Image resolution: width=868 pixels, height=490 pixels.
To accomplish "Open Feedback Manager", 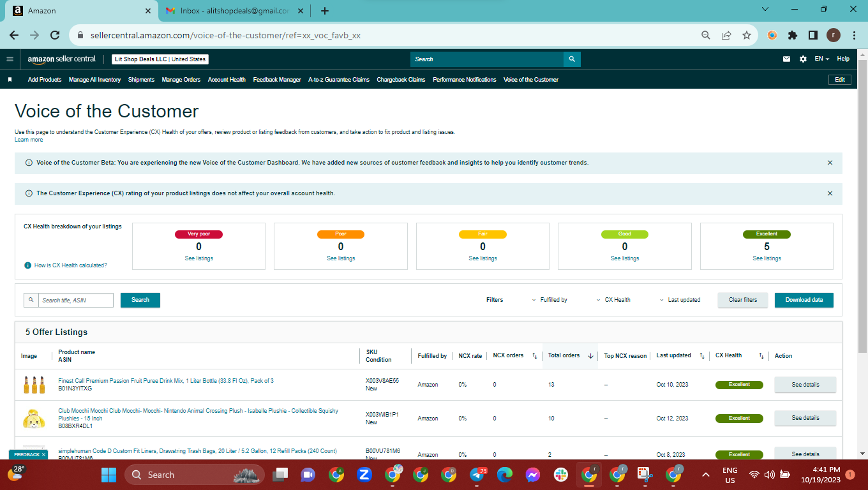I will point(277,80).
